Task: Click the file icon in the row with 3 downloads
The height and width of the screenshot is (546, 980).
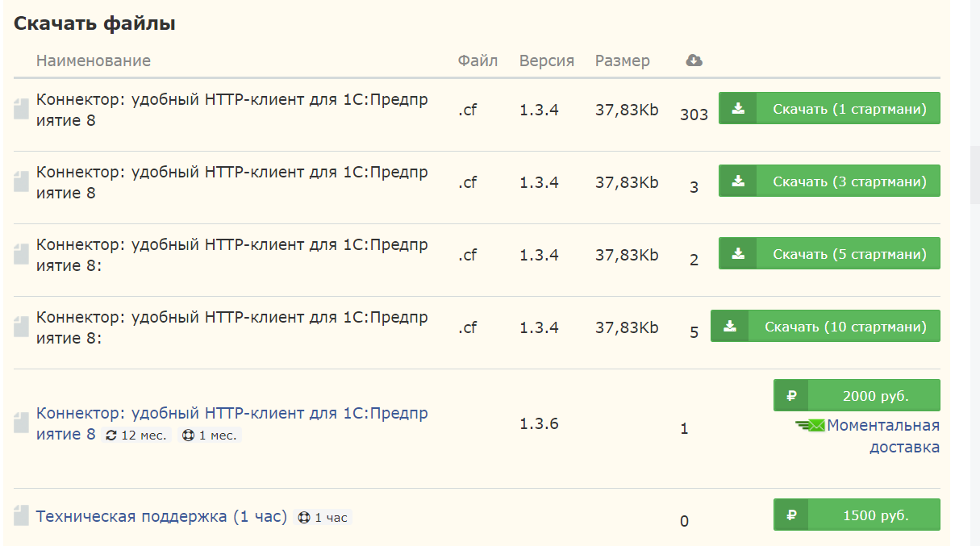Action: tap(21, 182)
